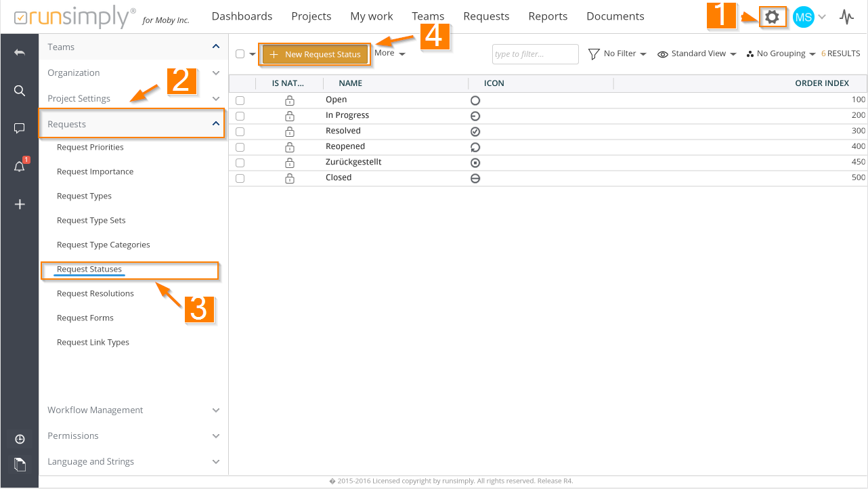Open Request Resolutions link

[x=95, y=294]
